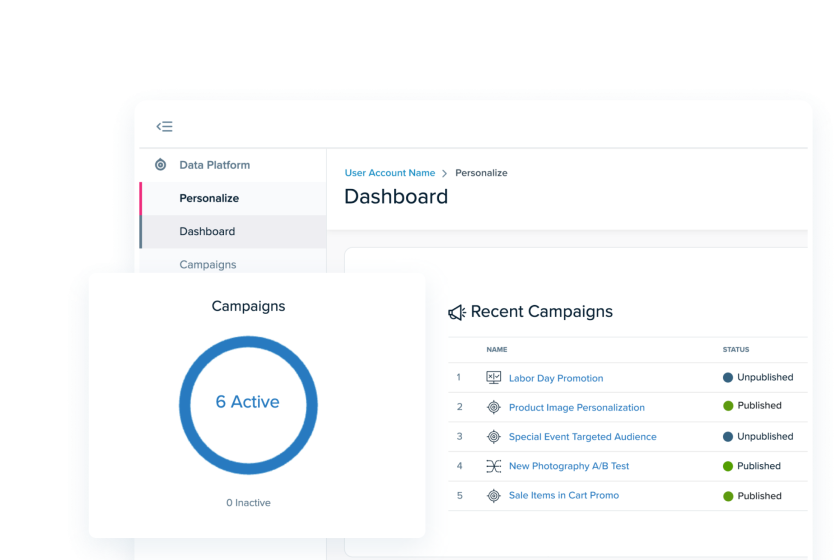
Task: Click the User Account Name breadcrumb
Action: [390, 173]
